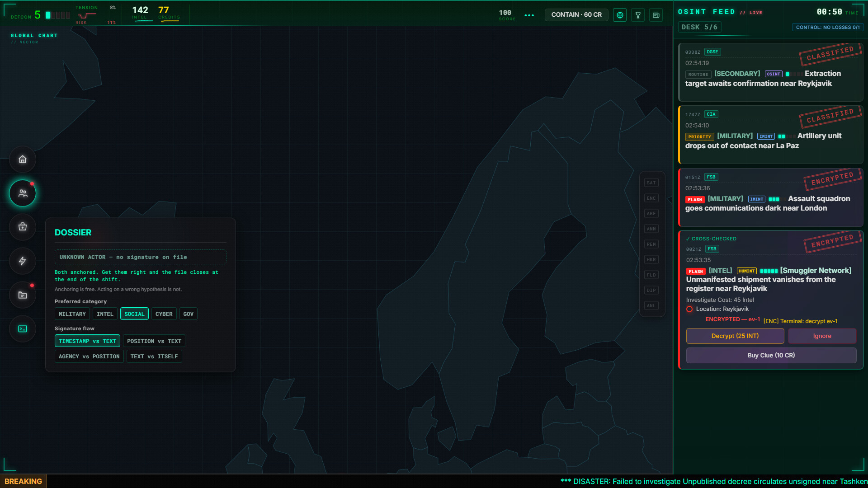Open the trophy achievements icon
Screen dimensions: 868x488
coord(638,15)
